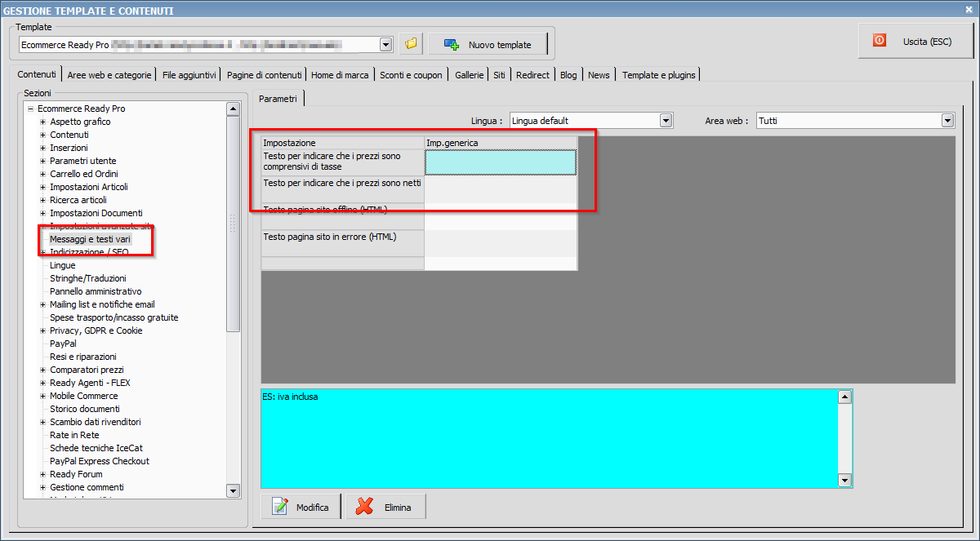Select Spese trasporto/incasso gratuite tree item

pyautogui.click(x=114, y=317)
